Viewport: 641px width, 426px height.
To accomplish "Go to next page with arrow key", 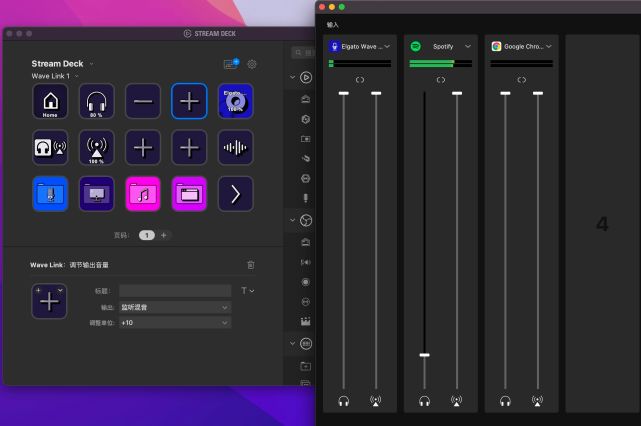I will click(235, 194).
